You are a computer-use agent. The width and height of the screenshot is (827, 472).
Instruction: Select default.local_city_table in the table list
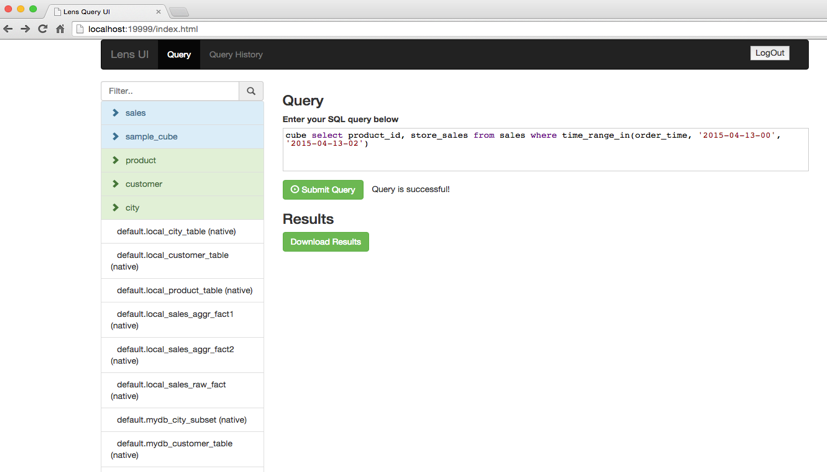pos(176,232)
